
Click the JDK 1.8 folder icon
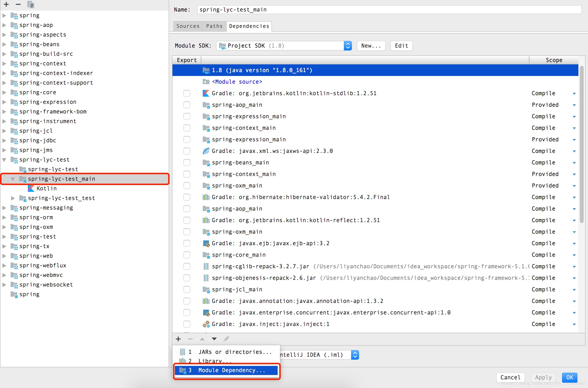click(206, 70)
